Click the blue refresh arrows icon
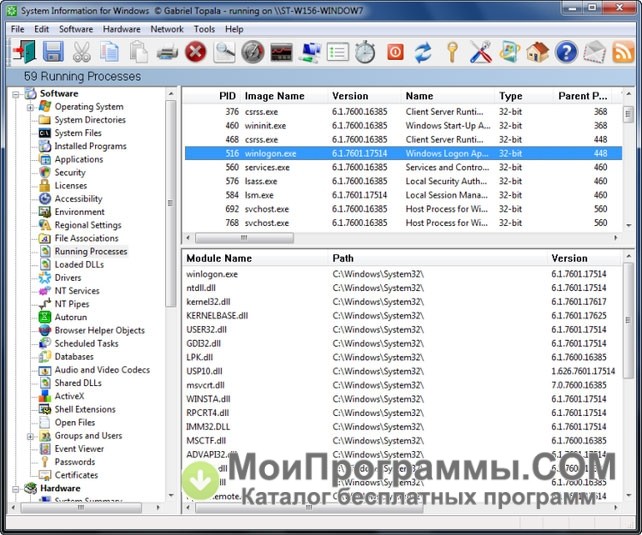Viewport: 642px width, 535px height. pyautogui.click(x=423, y=52)
